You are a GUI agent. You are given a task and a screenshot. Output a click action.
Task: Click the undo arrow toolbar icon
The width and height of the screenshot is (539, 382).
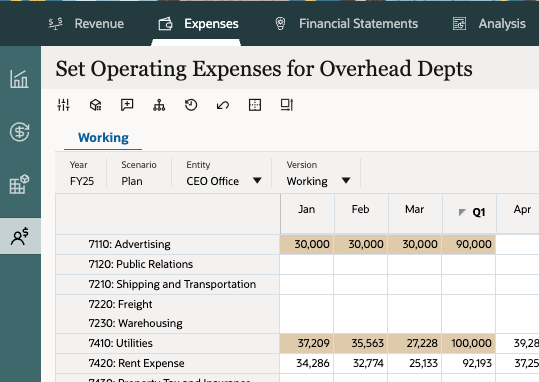pyautogui.click(x=223, y=105)
